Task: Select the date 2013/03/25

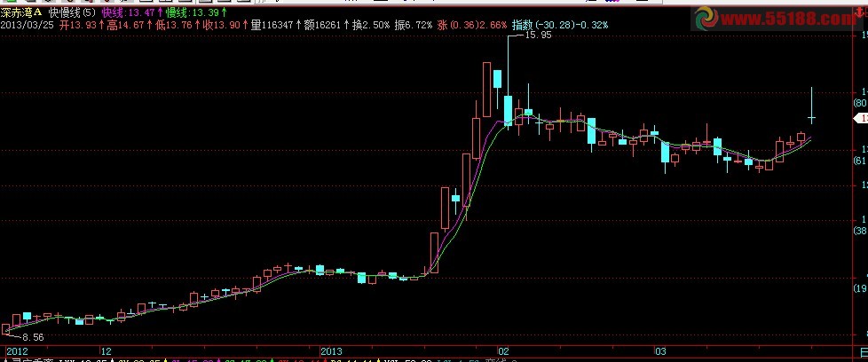Action: (x=27, y=25)
